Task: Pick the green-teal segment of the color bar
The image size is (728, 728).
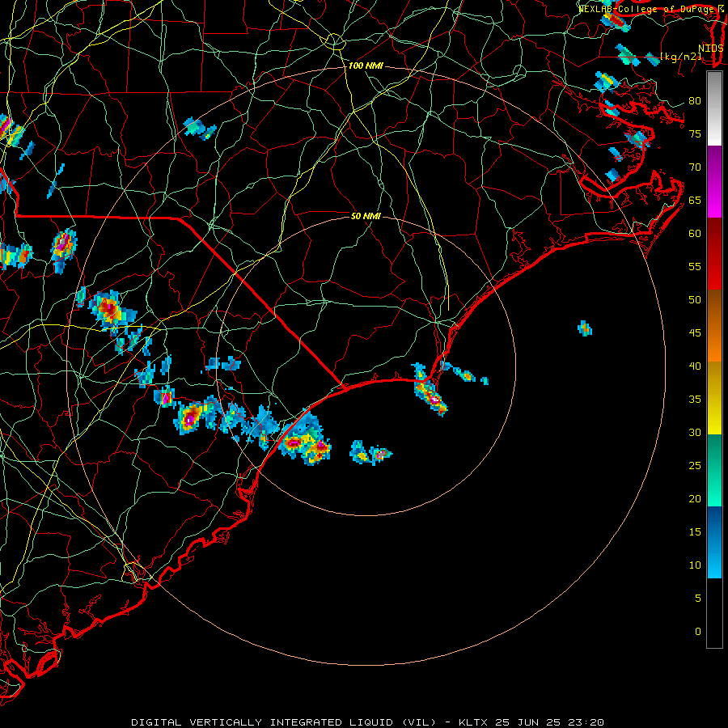Action: [714, 470]
